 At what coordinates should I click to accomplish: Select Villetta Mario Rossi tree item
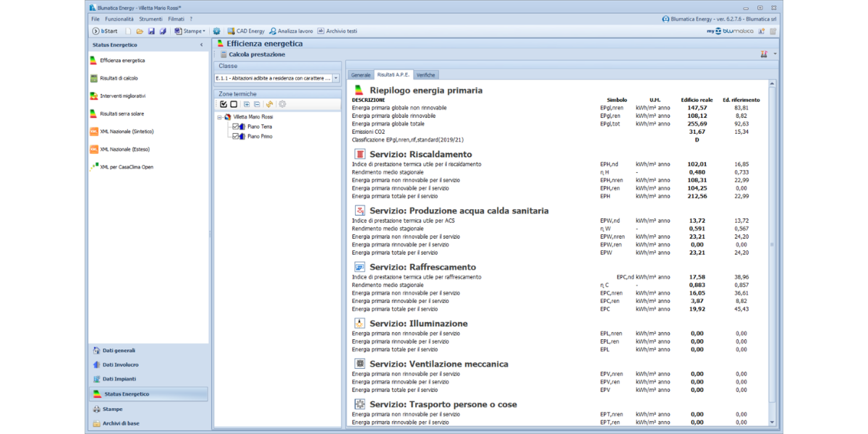(x=253, y=116)
